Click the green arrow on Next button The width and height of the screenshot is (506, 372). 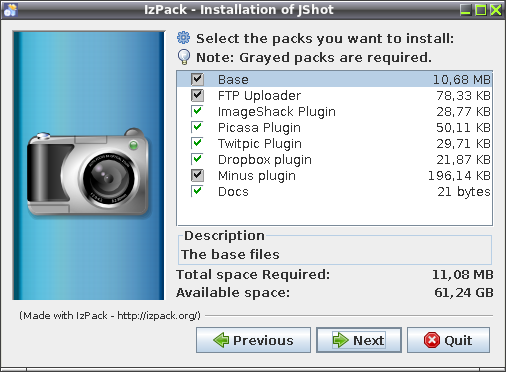click(341, 340)
